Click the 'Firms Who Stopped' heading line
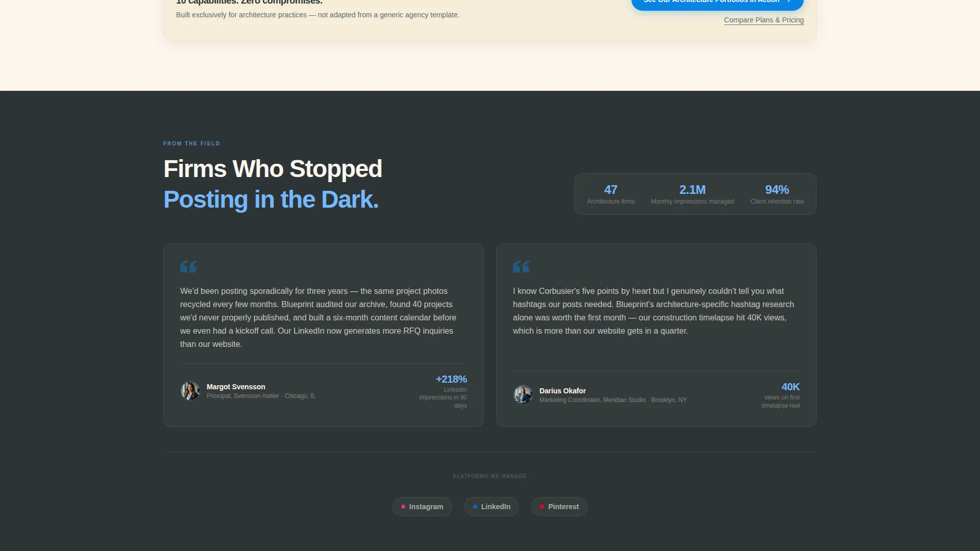Image resolution: width=980 pixels, height=551 pixels. (273, 169)
